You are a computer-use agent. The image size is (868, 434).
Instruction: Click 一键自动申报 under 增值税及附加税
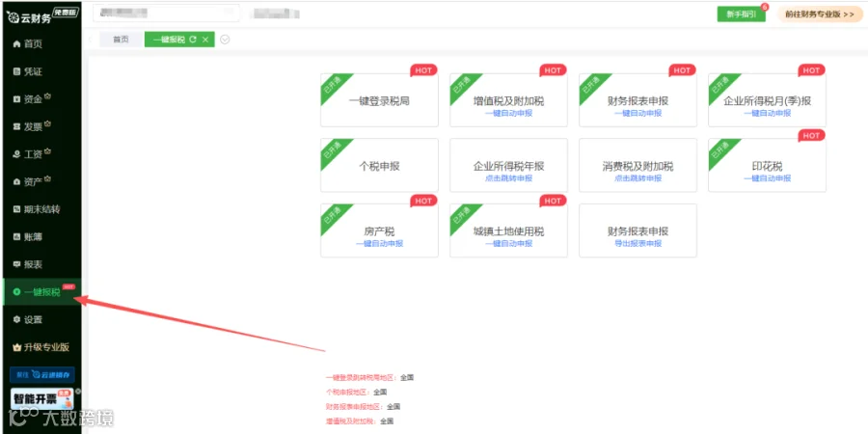[508, 113]
